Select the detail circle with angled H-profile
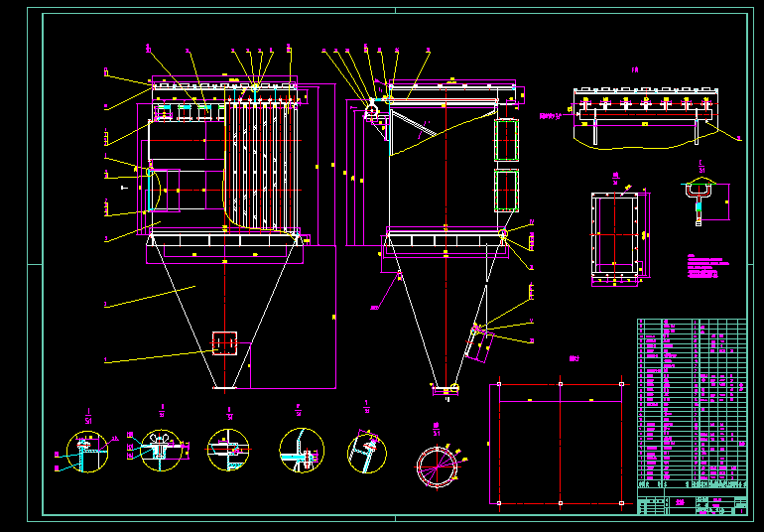The width and height of the screenshot is (764, 532). click(367, 453)
